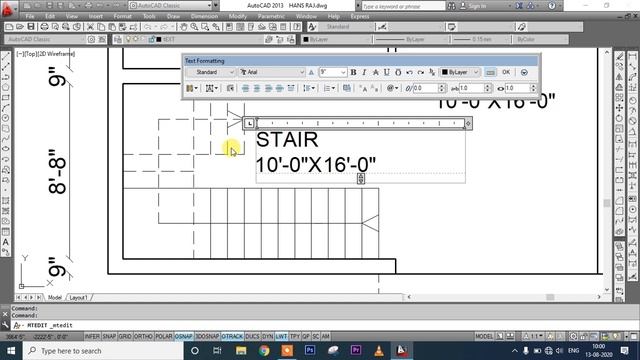The width and height of the screenshot is (640, 360).
Task: Toggle INFER constraints in status bar
Action: coord(92,336)
